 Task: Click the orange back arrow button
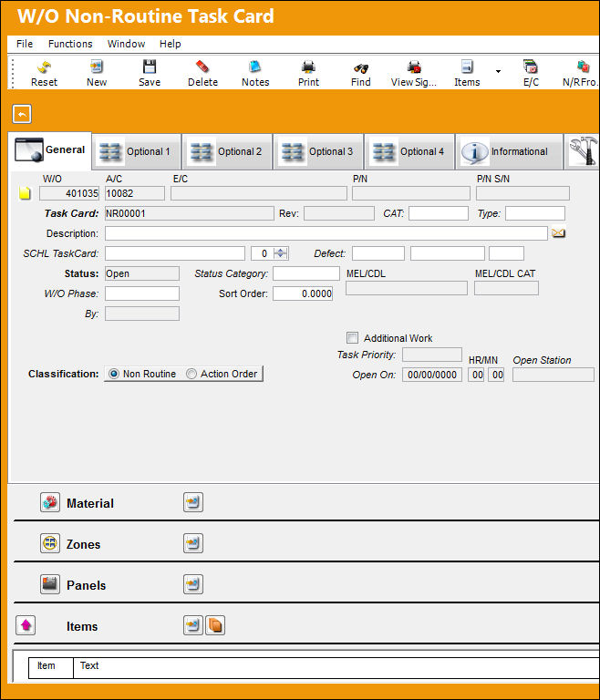[x=22, y=114]
